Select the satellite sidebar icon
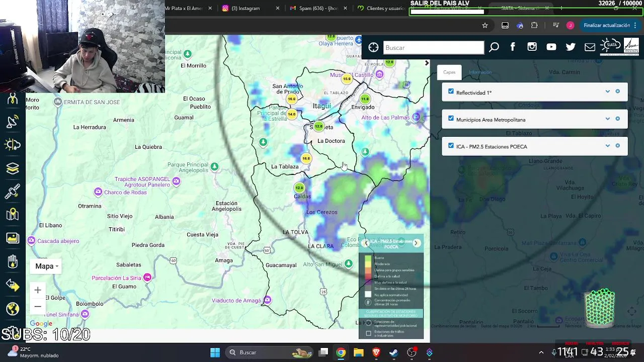The height and width of the screenshot is (362, 644). click(x=13, y=192)
